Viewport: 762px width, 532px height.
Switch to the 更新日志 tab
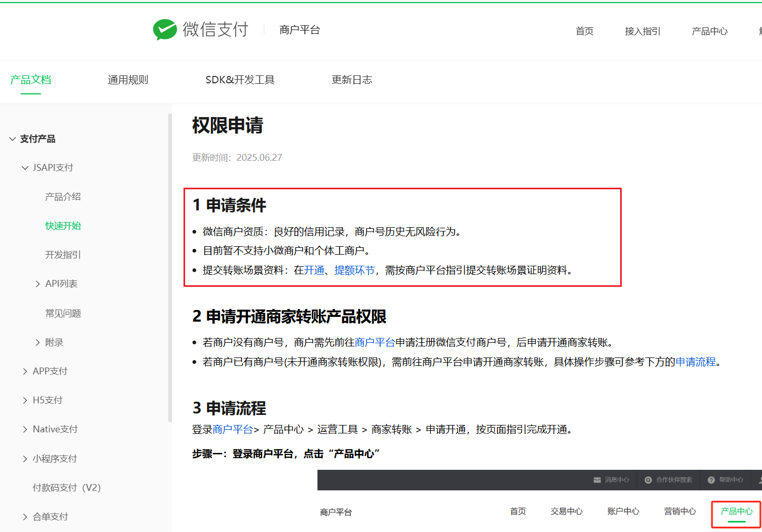(x=352, y=80)
